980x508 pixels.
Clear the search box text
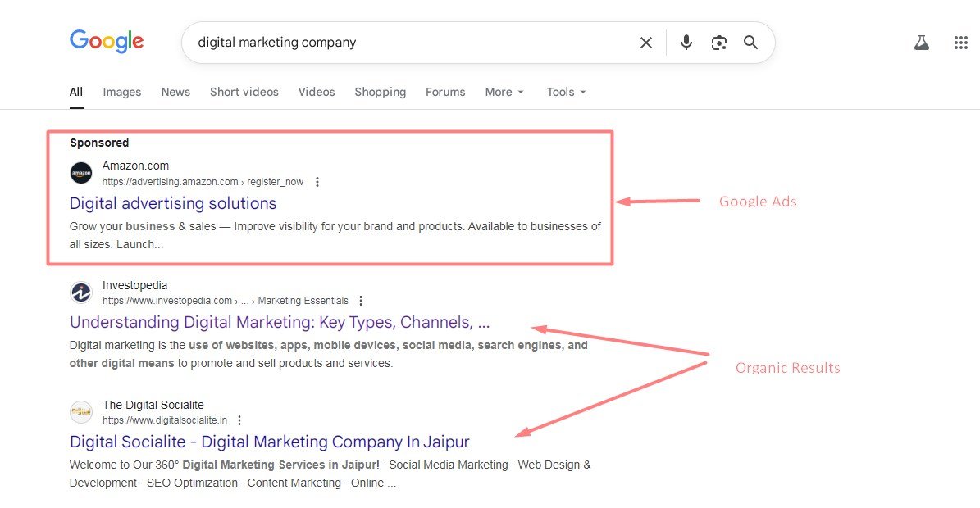[x=646, y=43]
